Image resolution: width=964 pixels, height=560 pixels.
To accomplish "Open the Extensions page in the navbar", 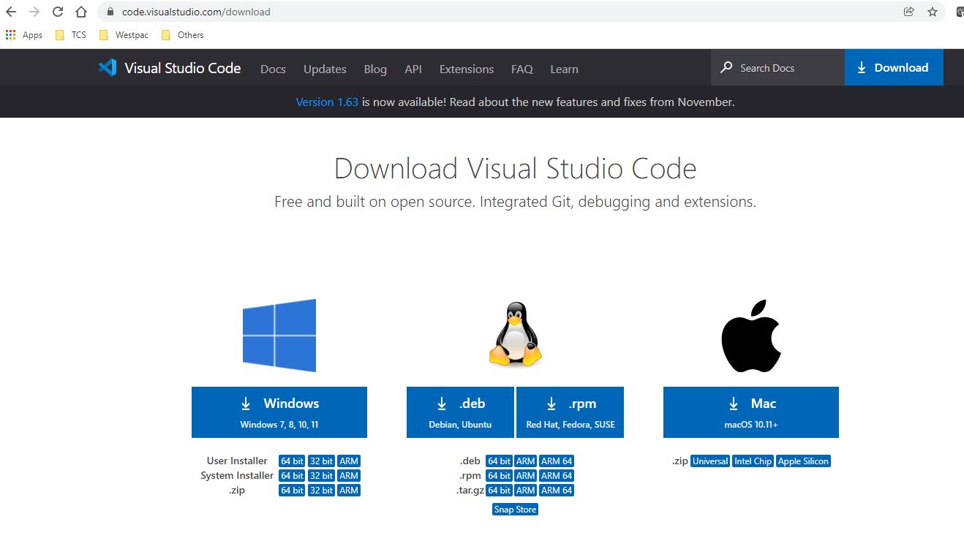I will [x=467, y=69].
